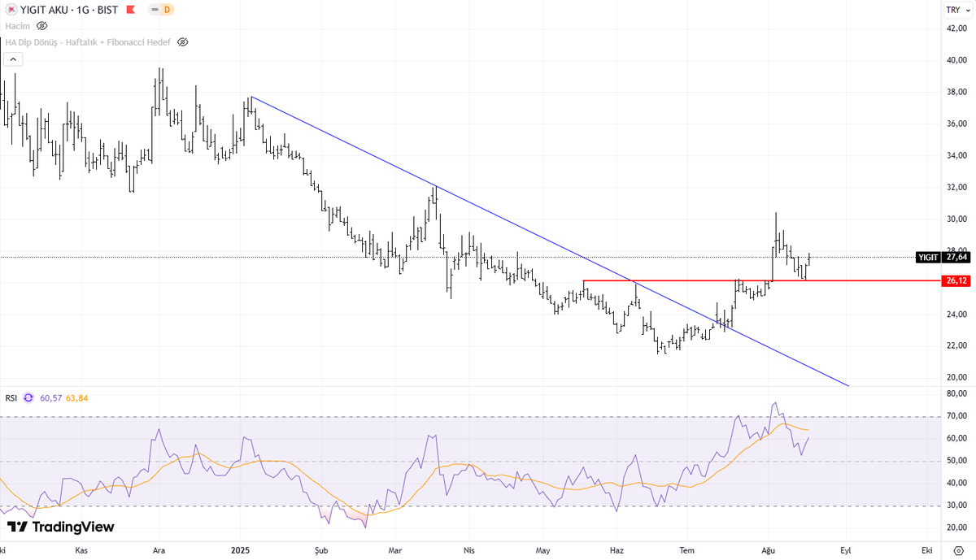976x560 pixels.
Task: Click the 20,00 price axis label
Action: click(956, 377)
